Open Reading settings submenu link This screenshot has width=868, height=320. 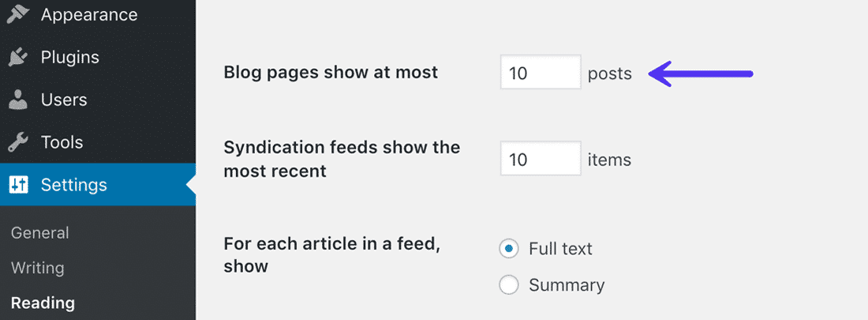43,303
